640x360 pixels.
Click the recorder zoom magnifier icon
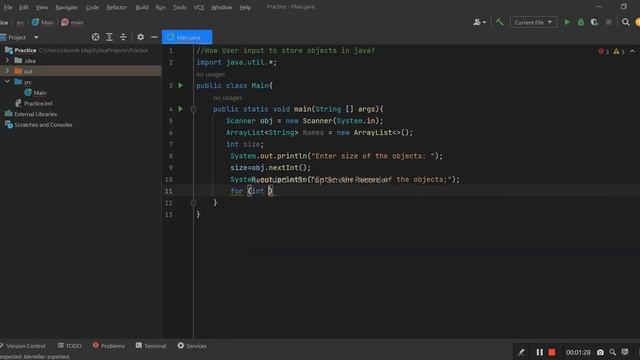click(613, 352)
